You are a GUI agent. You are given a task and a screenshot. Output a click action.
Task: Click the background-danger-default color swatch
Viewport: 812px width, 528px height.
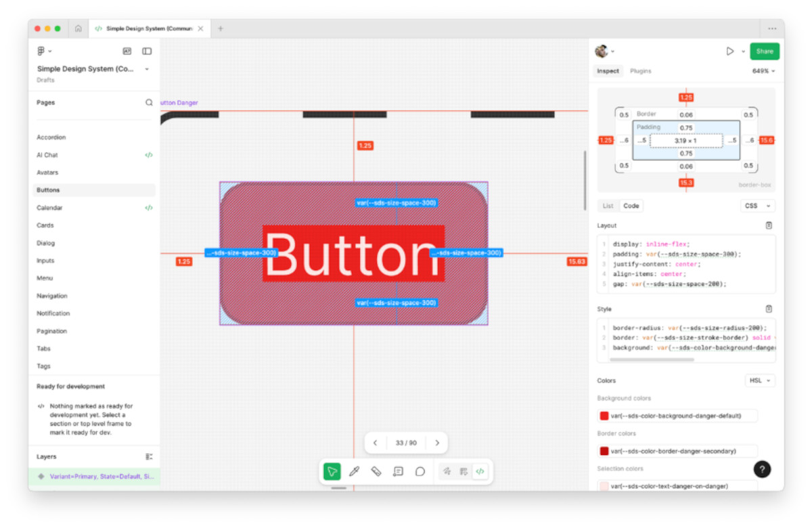(604, 416)
